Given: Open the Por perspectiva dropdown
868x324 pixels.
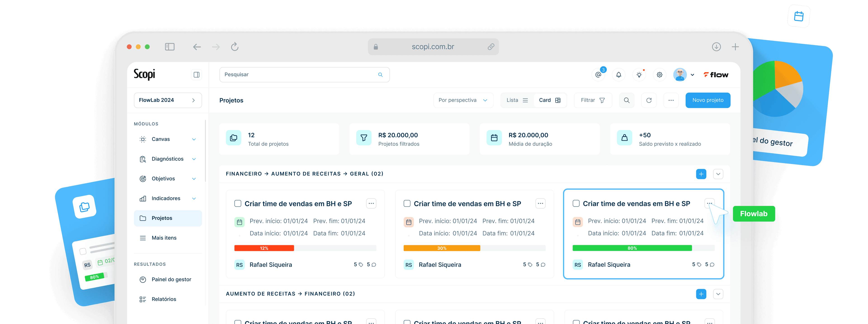Looking at the screenshot, I should point(463,100).
